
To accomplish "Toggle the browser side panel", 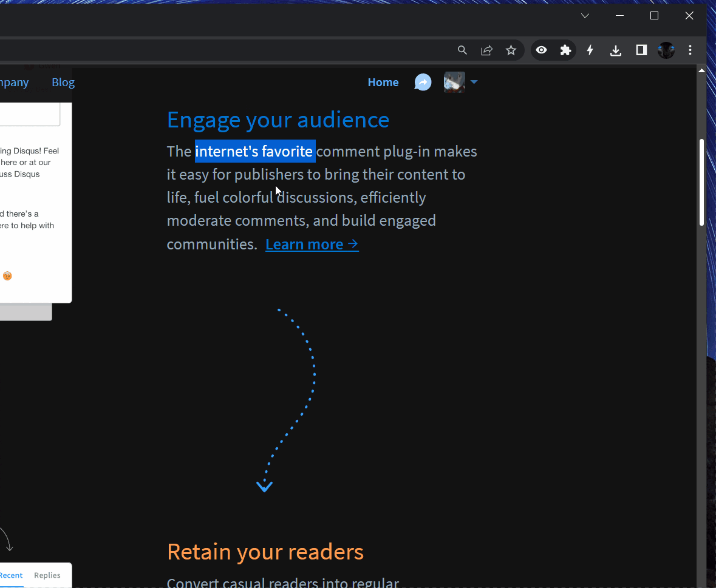I will click(x=641, y=50).
